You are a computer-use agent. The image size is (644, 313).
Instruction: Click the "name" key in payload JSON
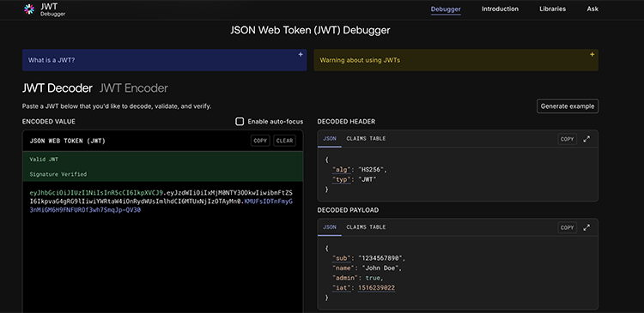[x=343, y=268]
